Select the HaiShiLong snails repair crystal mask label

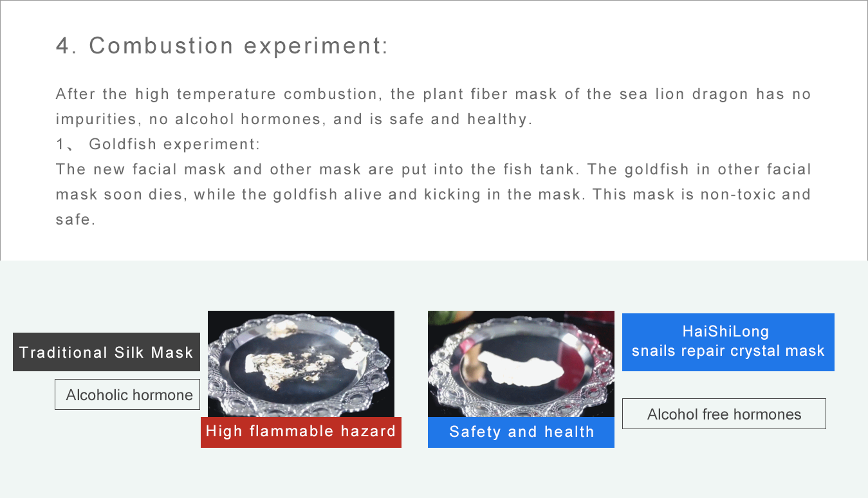pyautogui.click(x=728, y=342)
